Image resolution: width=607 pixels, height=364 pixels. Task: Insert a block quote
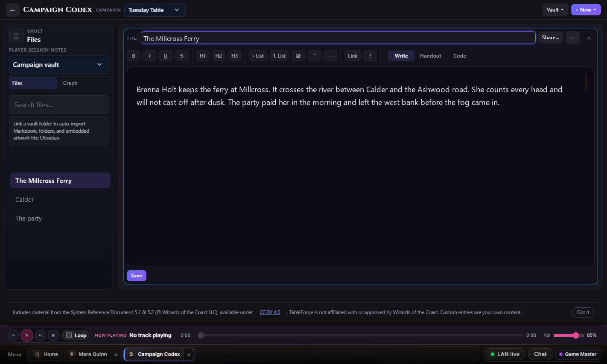(x=315, y=56)
